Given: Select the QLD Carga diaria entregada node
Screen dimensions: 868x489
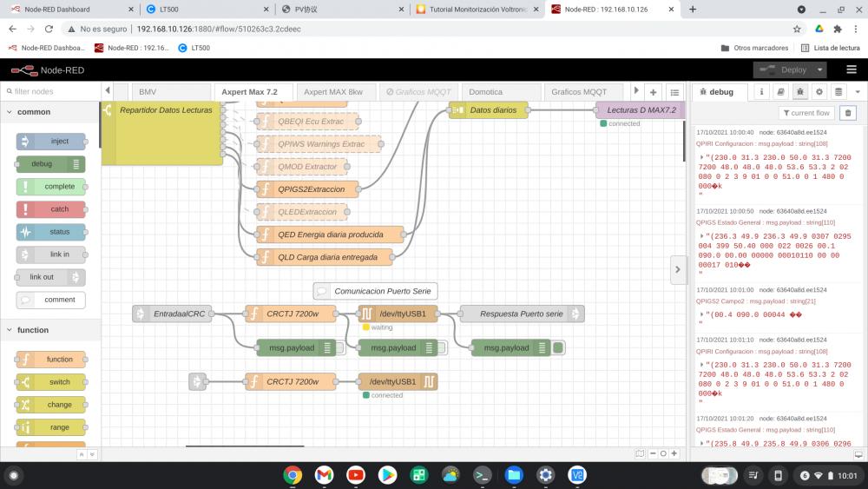Looking at the screenshot, I should pyautogui.click(x=325, y=257).
